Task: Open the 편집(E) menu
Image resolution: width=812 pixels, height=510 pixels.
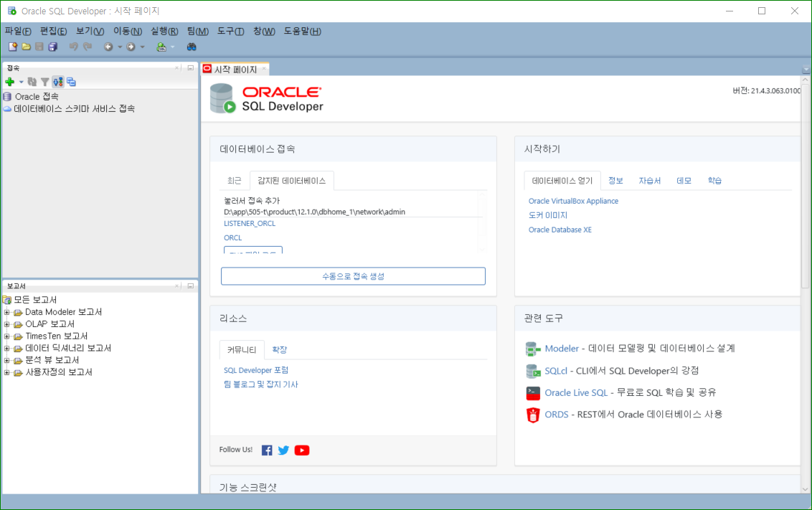Action: pos(53,31)
